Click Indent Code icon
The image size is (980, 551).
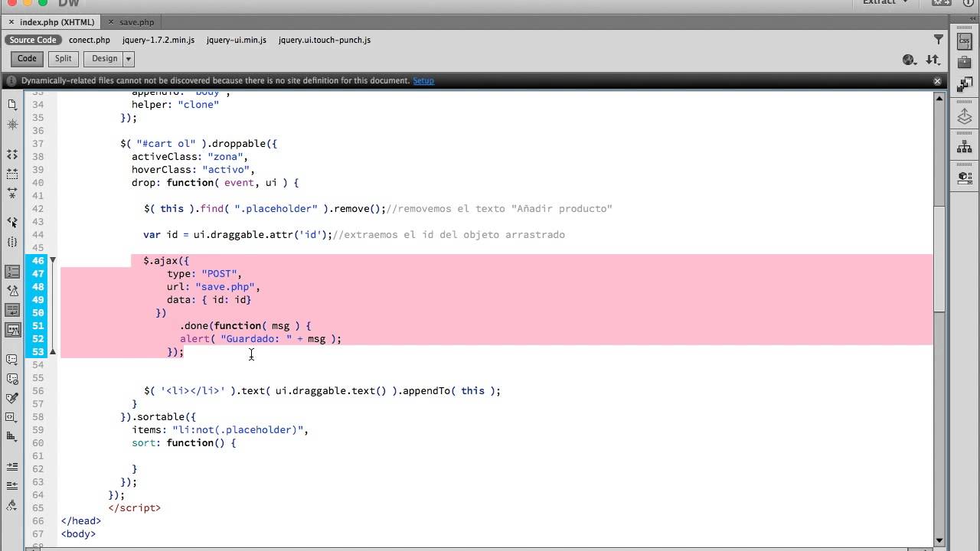pos(12,466)
